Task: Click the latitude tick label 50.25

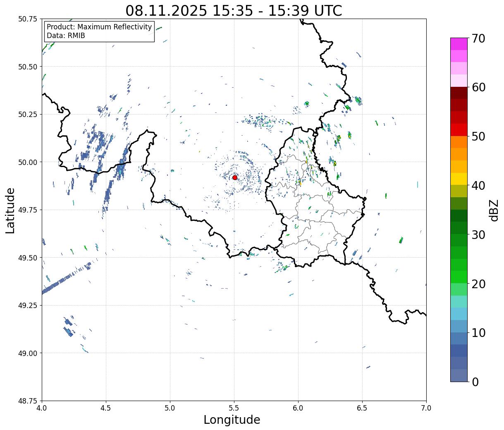Action: [28, 115]
